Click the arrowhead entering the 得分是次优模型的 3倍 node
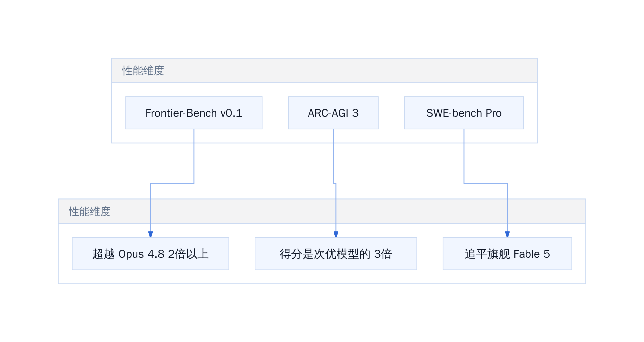This screenshot has width=644, height=342. [x=336, y=234]
